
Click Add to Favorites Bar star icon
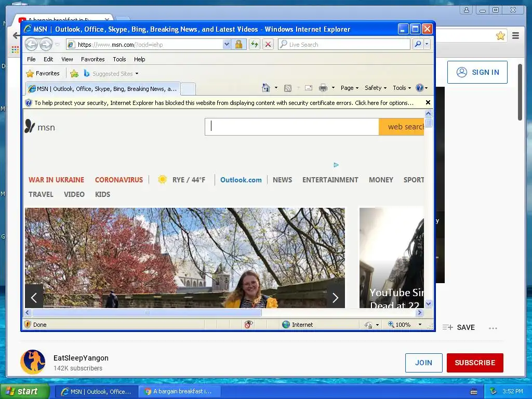pyautogui.click(x=74, y=73)
